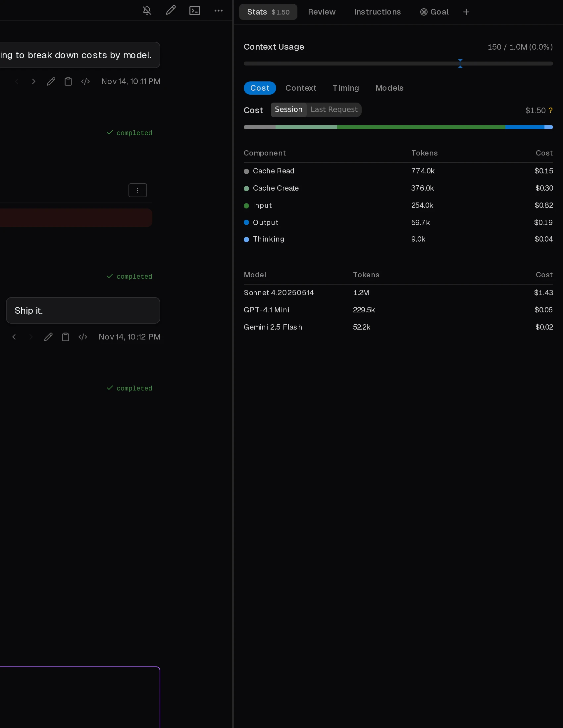Click the Gemini 2.5 Flash model row
Image resolution: width=563 pixels, height=728 pixels.
398,327
